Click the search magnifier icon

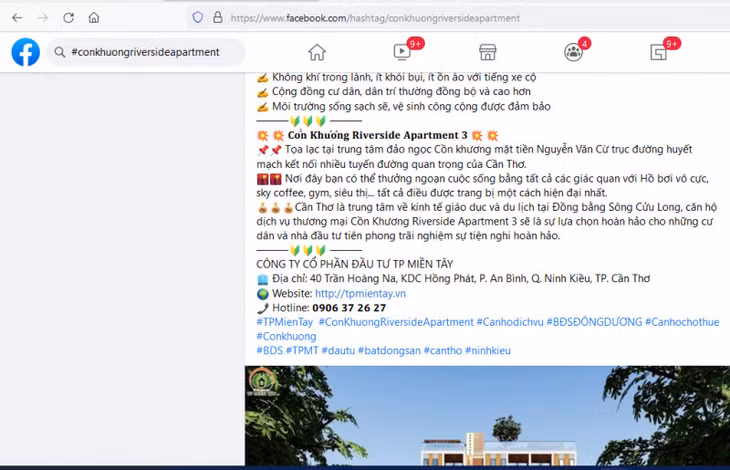point(60,52)
